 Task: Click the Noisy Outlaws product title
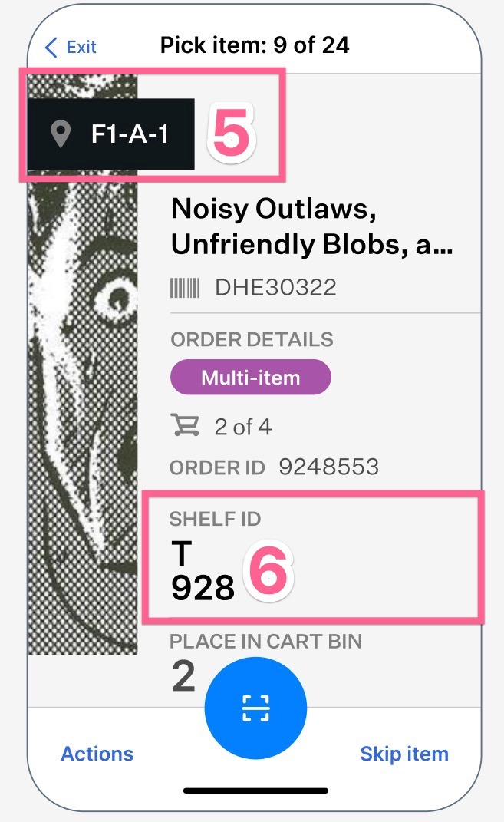311,226
